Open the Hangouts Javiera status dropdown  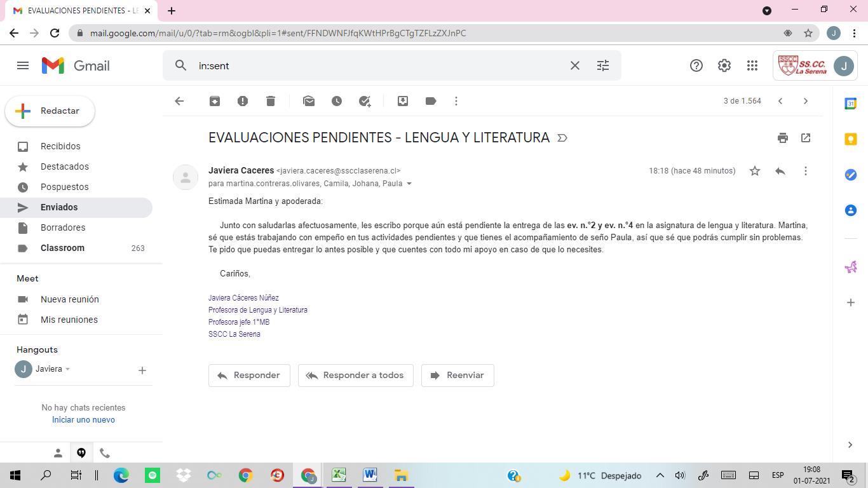tap(67, 369)
